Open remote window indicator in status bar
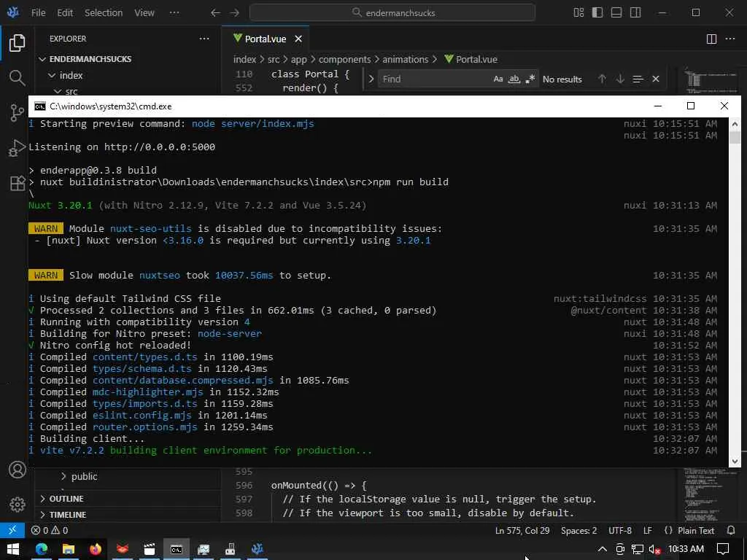This screenshot has height=560, width=747. coord(12,530)
